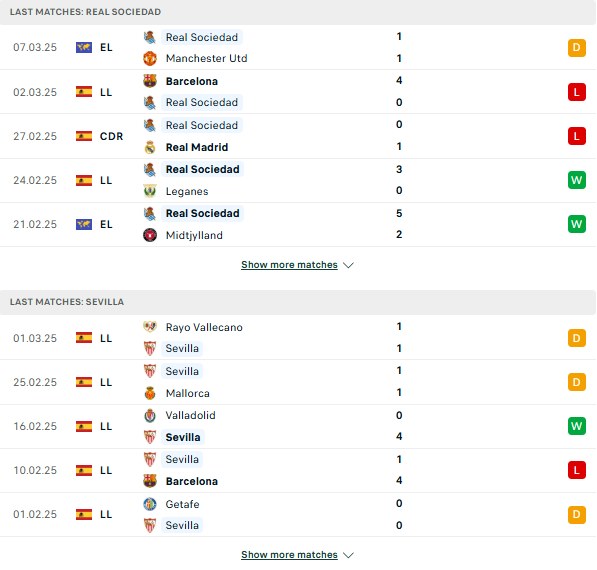Viewport: 597px width, 570px height.
Task: Click the Real Madrid club crest
Action: 150,147
